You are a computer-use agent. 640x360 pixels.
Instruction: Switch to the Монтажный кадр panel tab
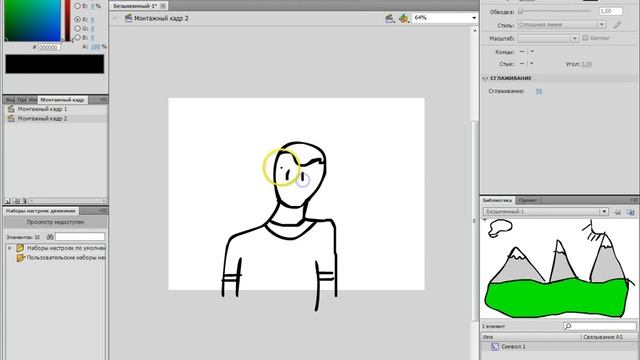(x=62, y=100)
